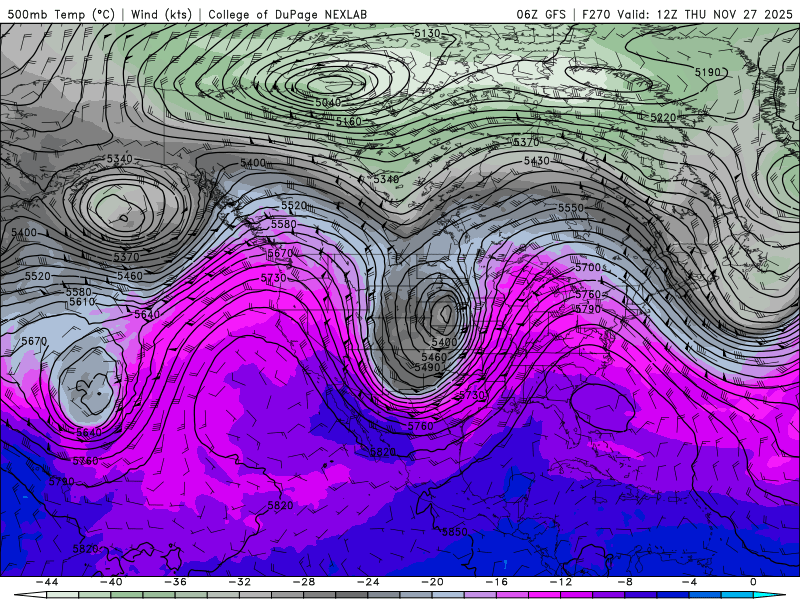Screen dimensions: 800x600
Task: Click the 5220 height contour label
Action: click(x=663, y=118)
